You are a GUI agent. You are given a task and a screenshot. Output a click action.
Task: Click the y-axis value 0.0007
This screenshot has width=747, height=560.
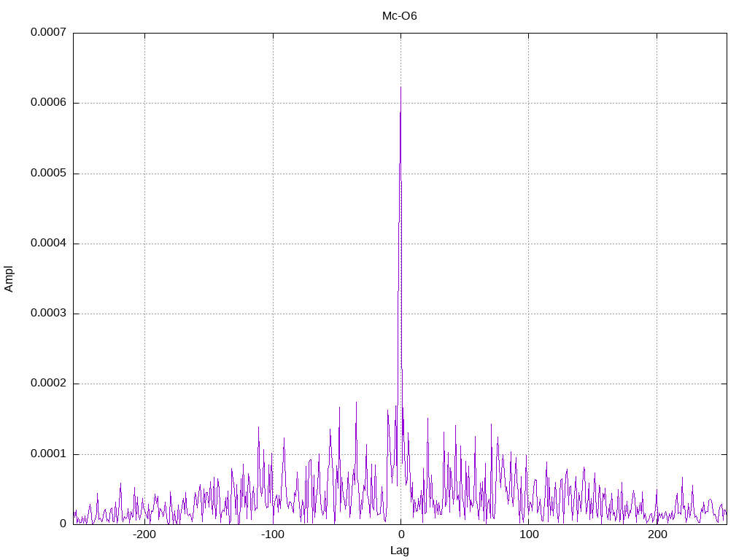(x=49, y=32)
